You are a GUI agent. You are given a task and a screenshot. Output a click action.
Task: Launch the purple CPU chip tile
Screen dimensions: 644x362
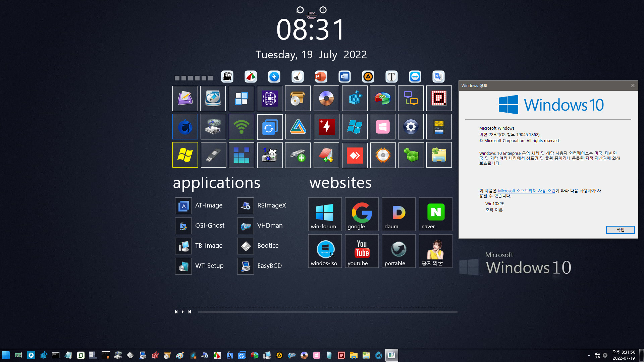[270, 99]
